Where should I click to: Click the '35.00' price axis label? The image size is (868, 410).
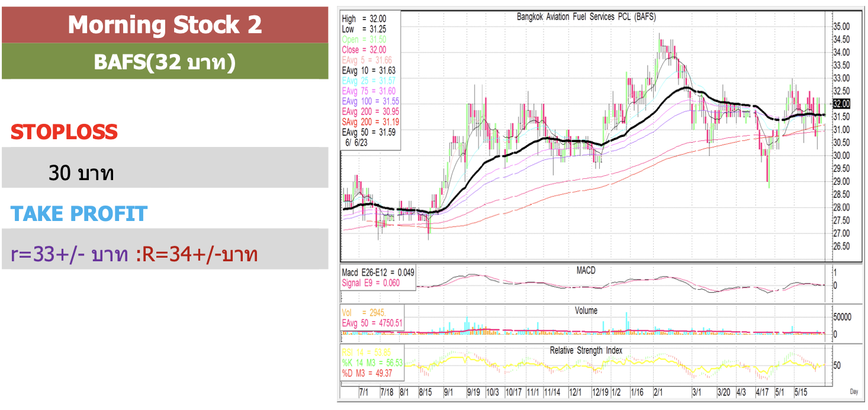coord(841,27)
